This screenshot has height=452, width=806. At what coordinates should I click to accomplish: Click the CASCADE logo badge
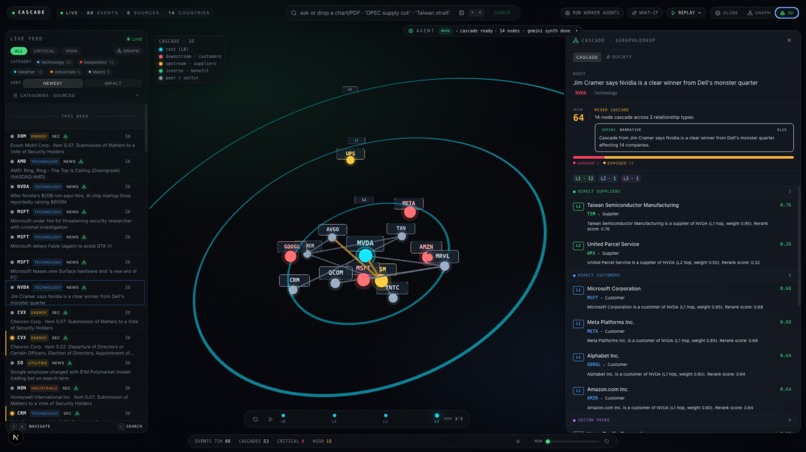point(29,12)
